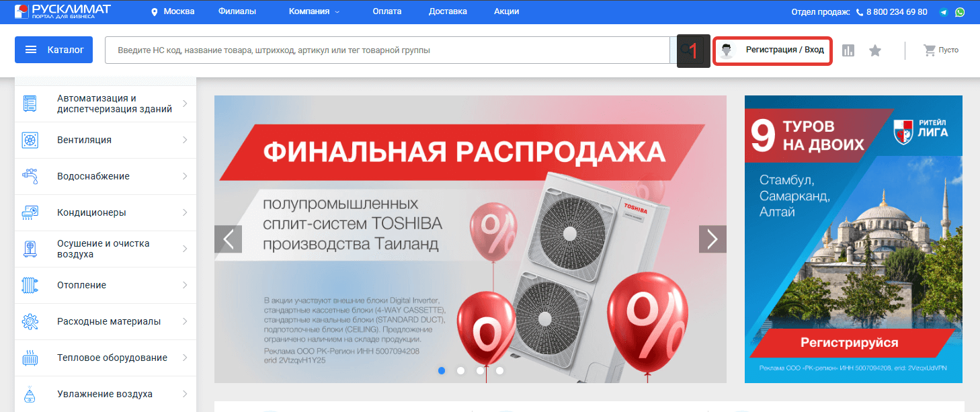Image resolution: width=980 pixels, height=412 pixels.
Task: Select the first carousel slide dot
Action: click(442, 370)
